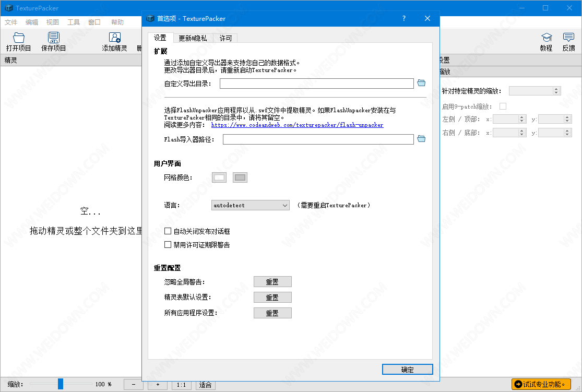582x392 pixels.
Task: Open the 文件 menu
Action: pyautogui.click(x=11, y=22)
